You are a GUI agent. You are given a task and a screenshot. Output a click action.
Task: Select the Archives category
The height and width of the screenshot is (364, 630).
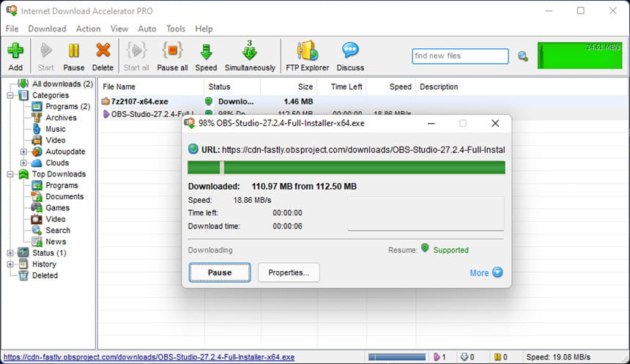(61, 118)
